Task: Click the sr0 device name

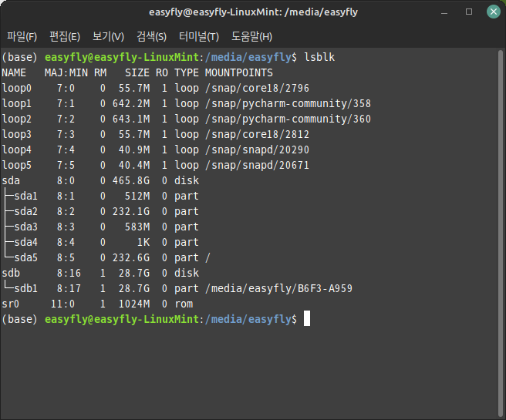Action: [x=11, y=304]
